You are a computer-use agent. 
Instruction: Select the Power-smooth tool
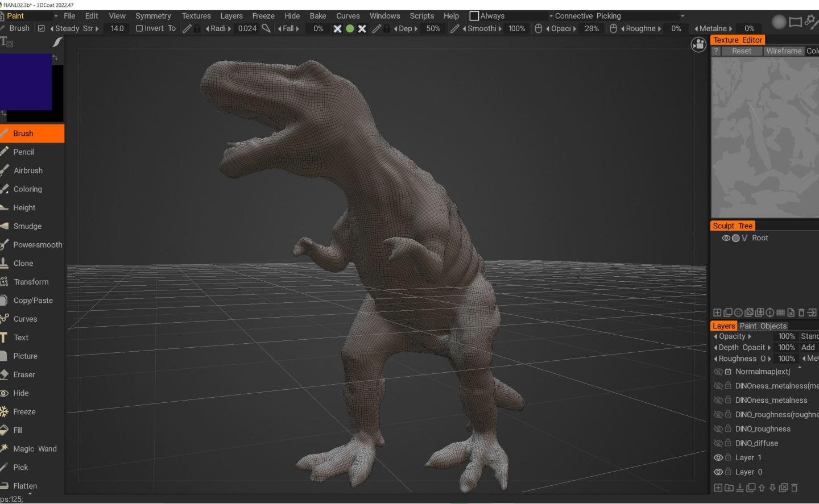pyautogui.click(x=32, y=245)
